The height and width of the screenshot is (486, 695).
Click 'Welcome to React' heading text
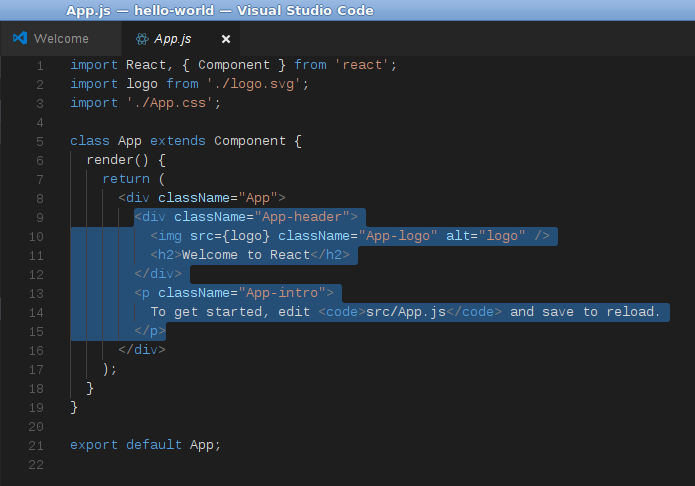tap(246, 255)
